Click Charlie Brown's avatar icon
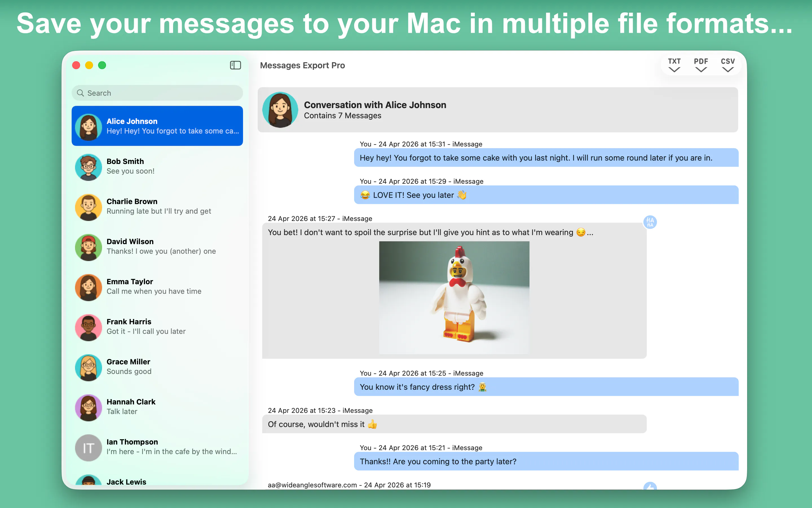The height and width of the screenshot is (508, 812). point(89,207)
